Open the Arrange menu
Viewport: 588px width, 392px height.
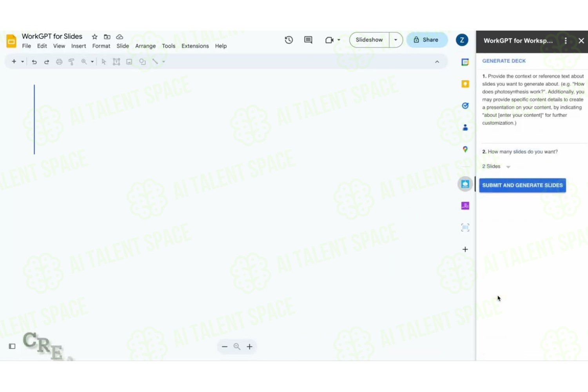click(x=145, y=46)
